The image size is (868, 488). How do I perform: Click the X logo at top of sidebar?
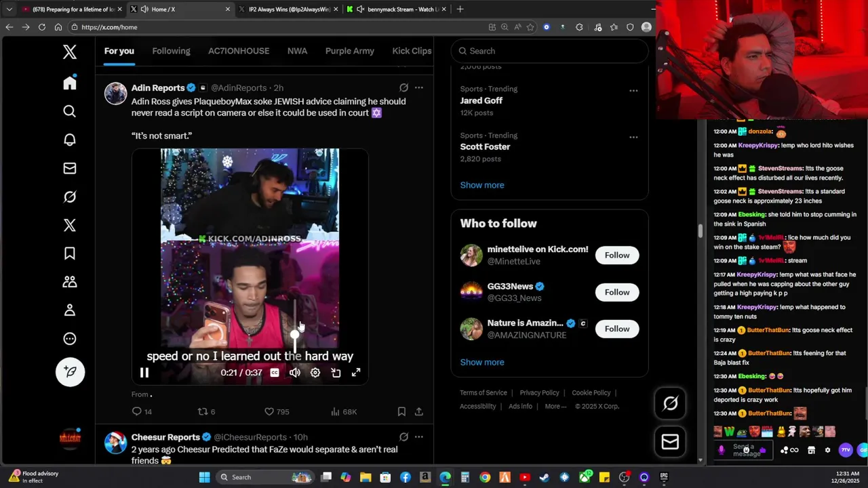coord(70,52)
